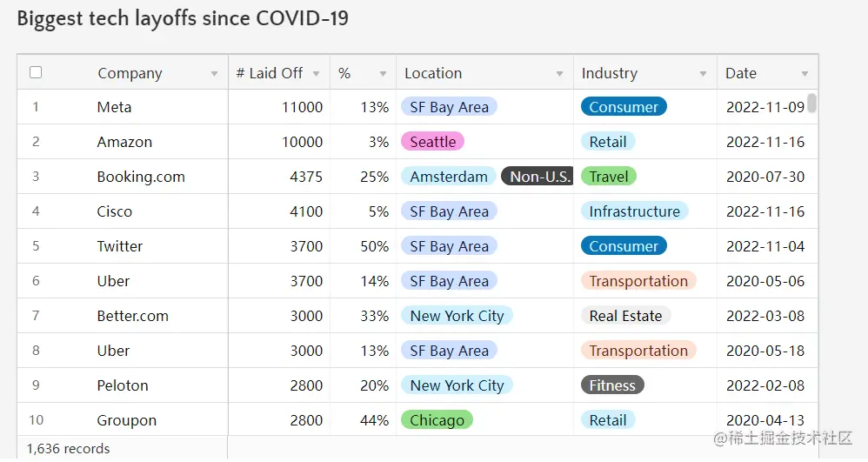Select the Meta company cell
Screen dimensions: 868x462
(x=114, y=107)
